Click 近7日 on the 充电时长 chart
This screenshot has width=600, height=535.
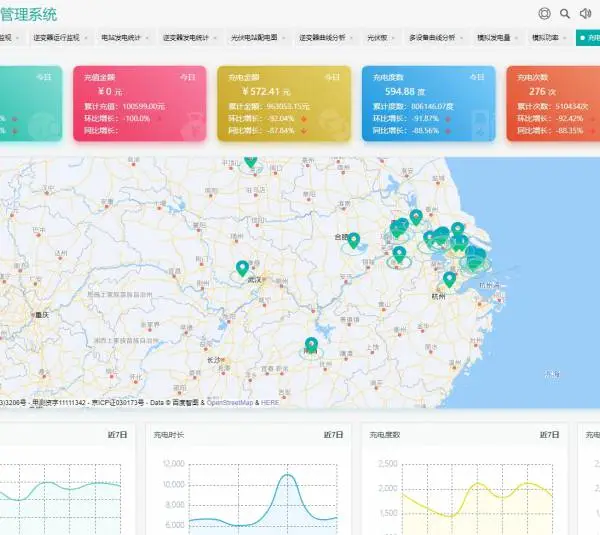click(x=333, y=434)
